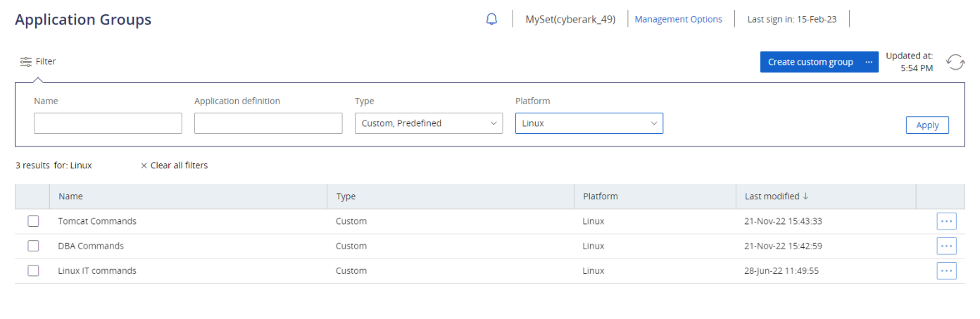Sort by the Last modified column header
Screen dimensions: 980x319
[772, 196]
